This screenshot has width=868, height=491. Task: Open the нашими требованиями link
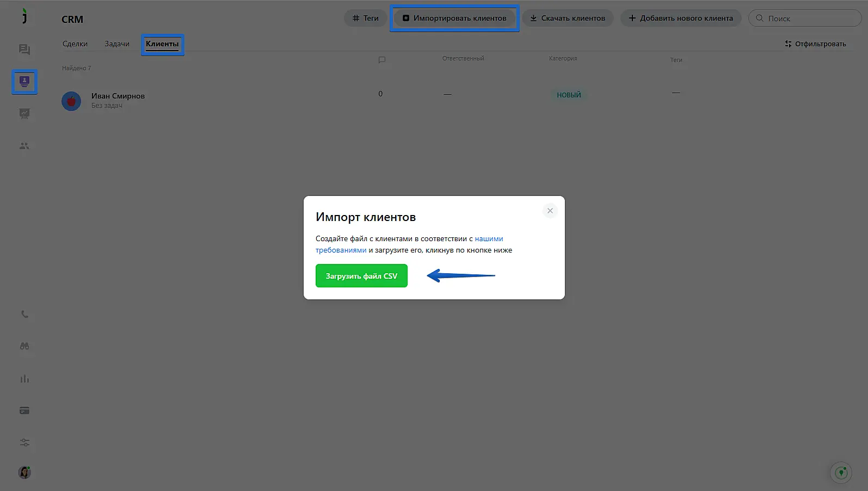point(489,238)
